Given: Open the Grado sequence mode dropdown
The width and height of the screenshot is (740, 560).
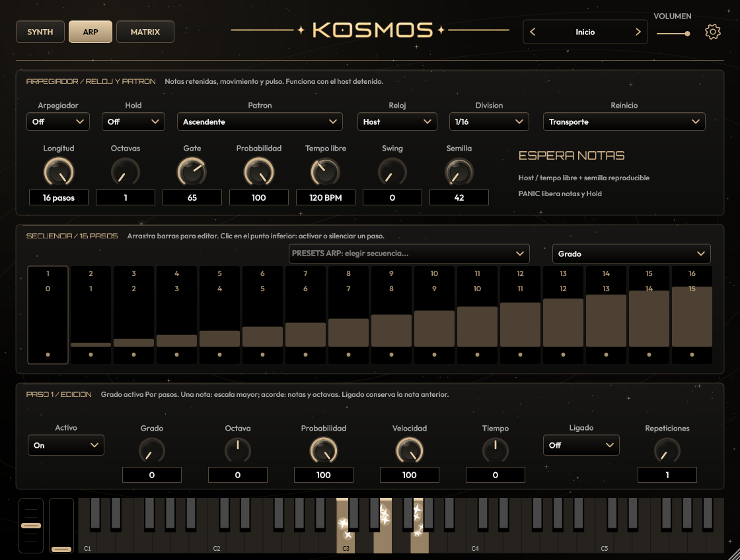Looking at the screenshot, I should [632, 254].
